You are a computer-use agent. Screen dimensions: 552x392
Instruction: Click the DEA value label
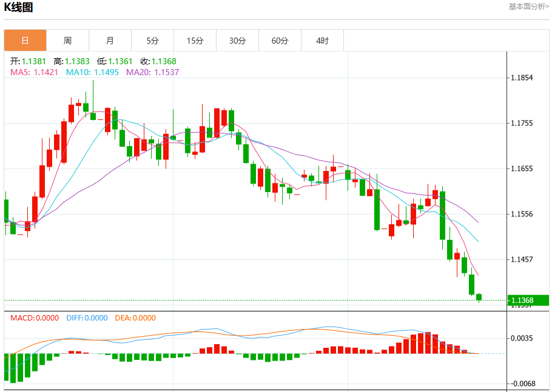[135, 318]
